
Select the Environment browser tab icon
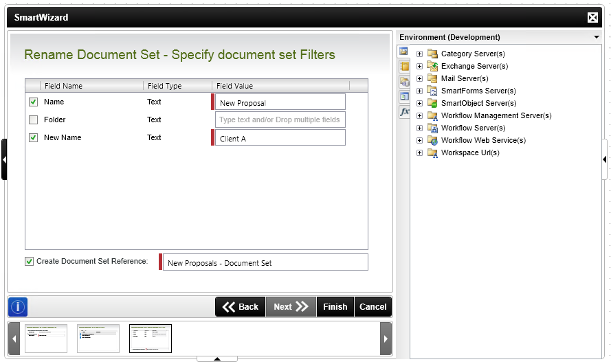click(x=404, y=52)
